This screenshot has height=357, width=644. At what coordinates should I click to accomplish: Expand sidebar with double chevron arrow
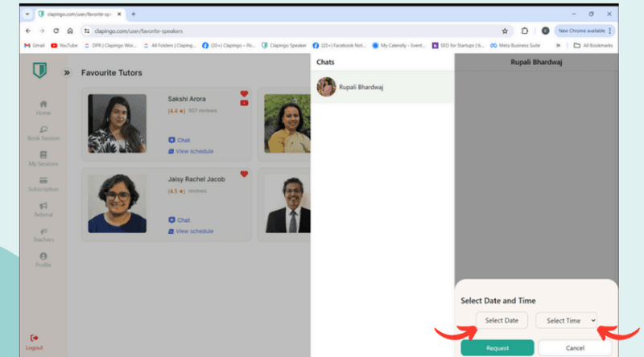(67, 72)
